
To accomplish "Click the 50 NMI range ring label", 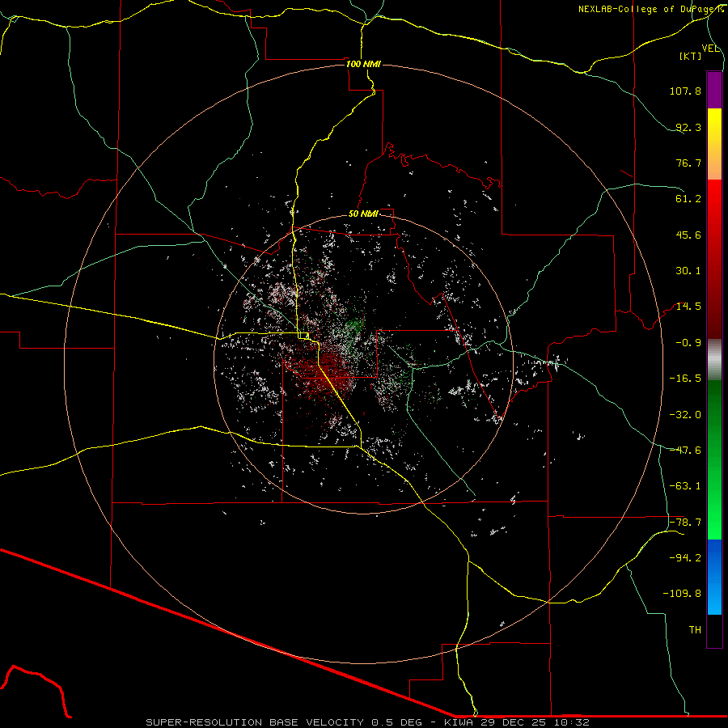I will coord(363,214).
